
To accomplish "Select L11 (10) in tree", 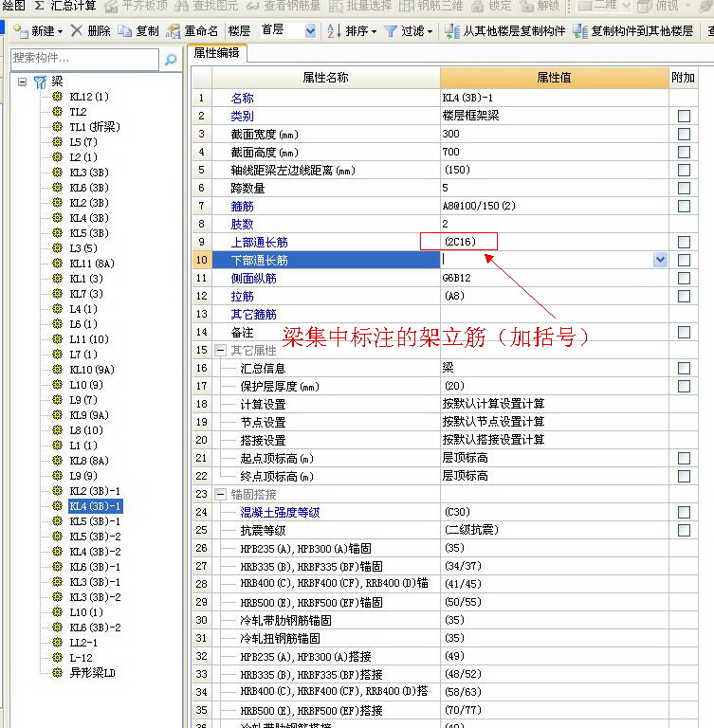I will click(x=89, y=339).
